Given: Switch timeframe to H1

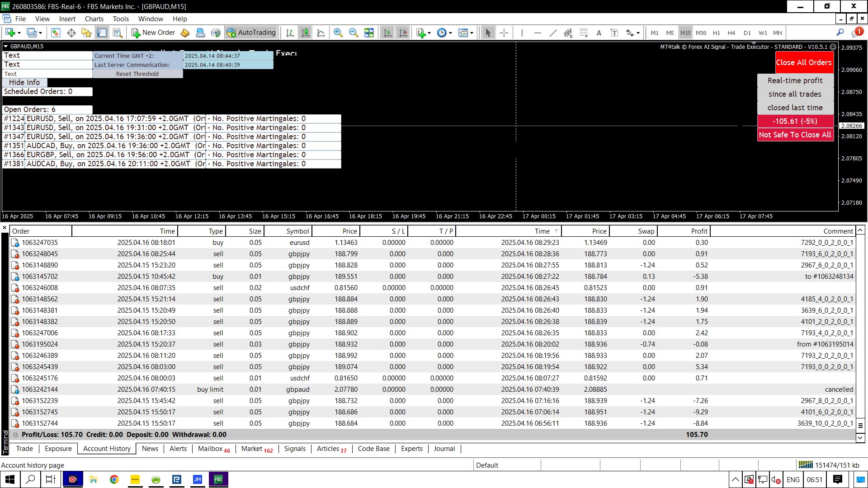Looking at the screenshot, I should pos(716,33).
